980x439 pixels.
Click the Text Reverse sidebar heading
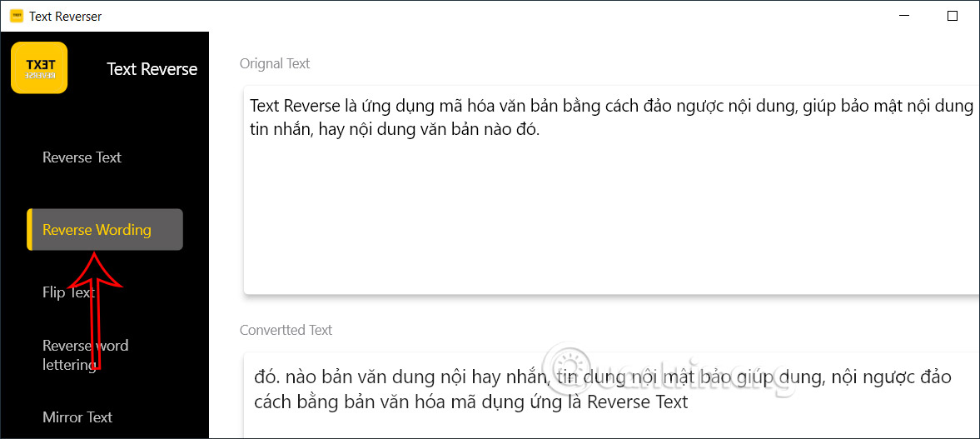(x=152, y=69)
